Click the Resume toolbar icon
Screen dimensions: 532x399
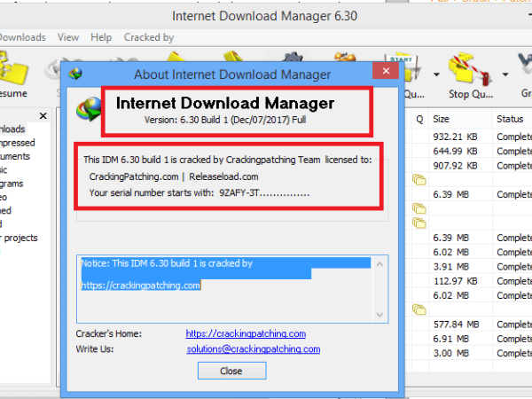[x=13, y=68]
